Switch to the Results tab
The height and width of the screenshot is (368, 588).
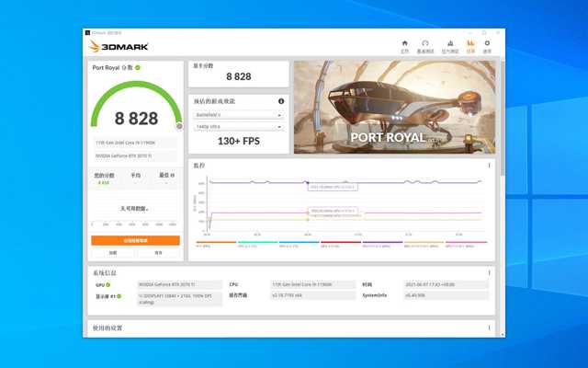coord(470,45)
